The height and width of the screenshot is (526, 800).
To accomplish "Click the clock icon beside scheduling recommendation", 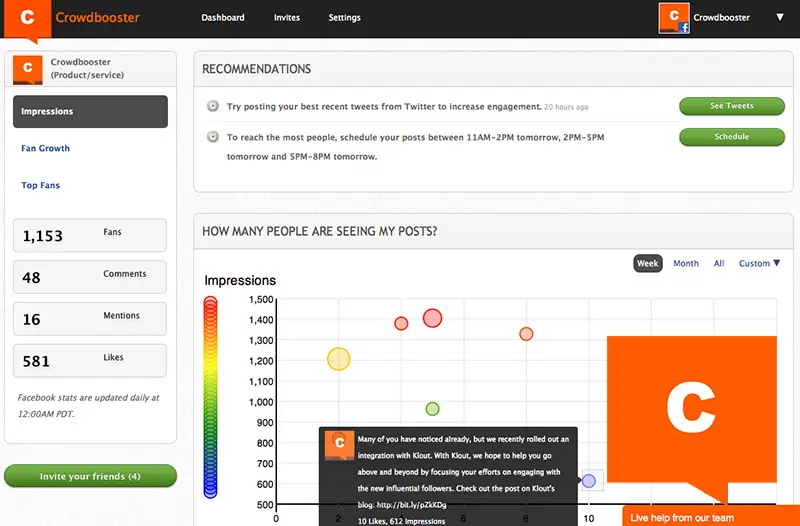I will (x=213, y=137).
